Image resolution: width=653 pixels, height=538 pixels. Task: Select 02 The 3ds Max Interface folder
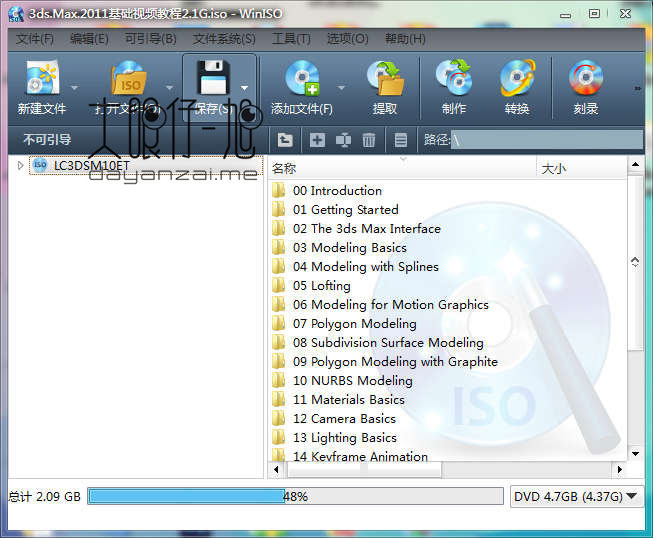tap(366, 229)
